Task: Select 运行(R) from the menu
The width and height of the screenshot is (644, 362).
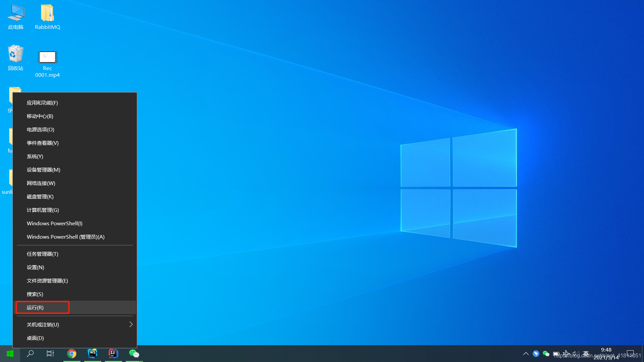Action: coord(35,307)
